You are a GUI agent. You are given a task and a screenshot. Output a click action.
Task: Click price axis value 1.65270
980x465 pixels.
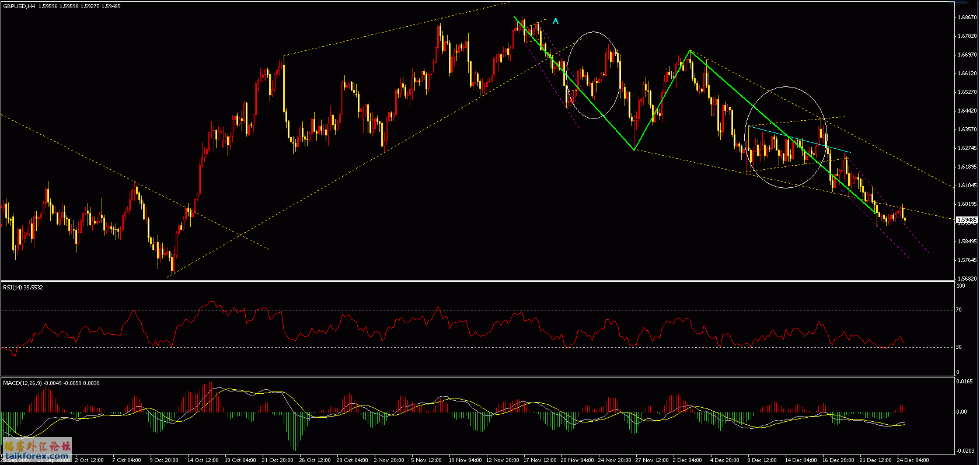[967, 92]
